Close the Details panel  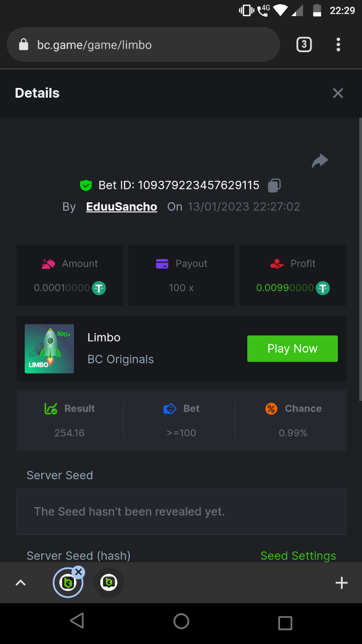point(338,93)
